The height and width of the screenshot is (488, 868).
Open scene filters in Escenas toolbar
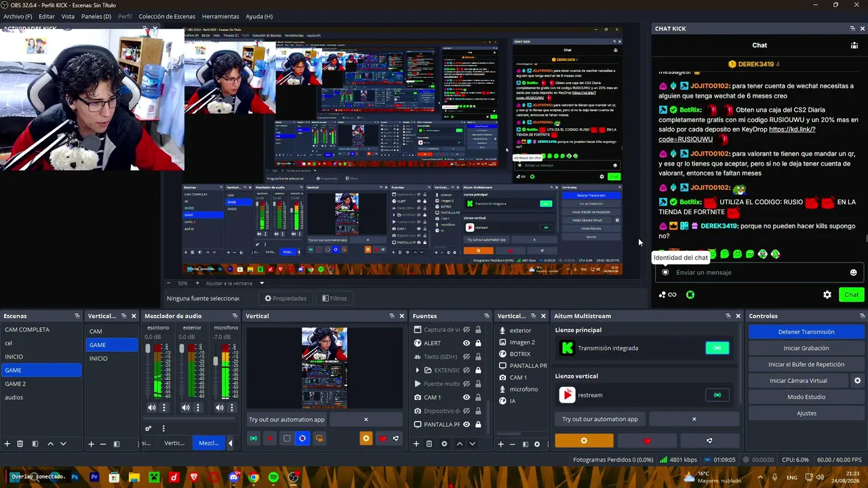[35, 444]
